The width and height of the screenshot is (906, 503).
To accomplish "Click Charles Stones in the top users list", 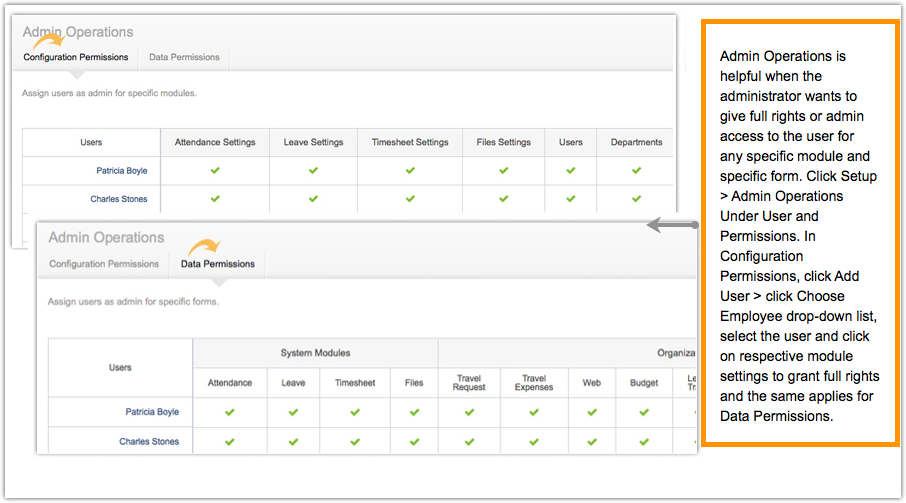I will 119,199.
